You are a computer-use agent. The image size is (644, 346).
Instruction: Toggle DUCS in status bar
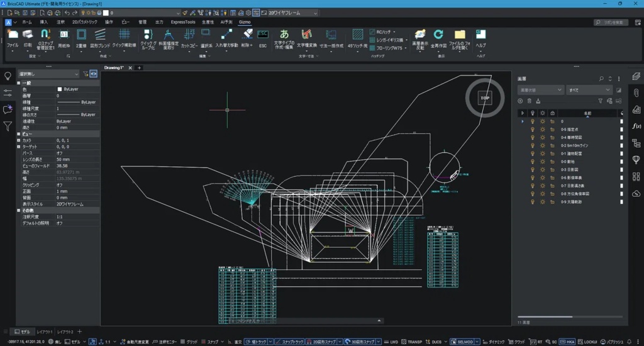(x=433, y=342)
